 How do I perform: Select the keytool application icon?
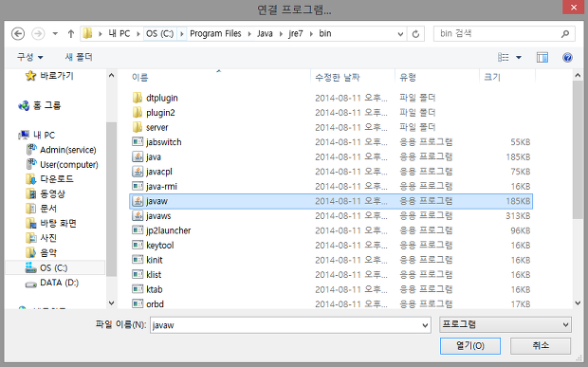(x=138, y=246)
